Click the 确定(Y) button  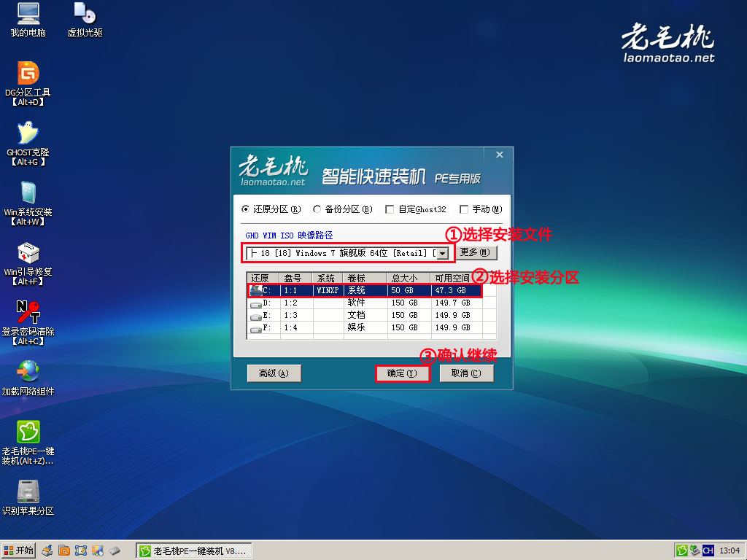point(402,373)
